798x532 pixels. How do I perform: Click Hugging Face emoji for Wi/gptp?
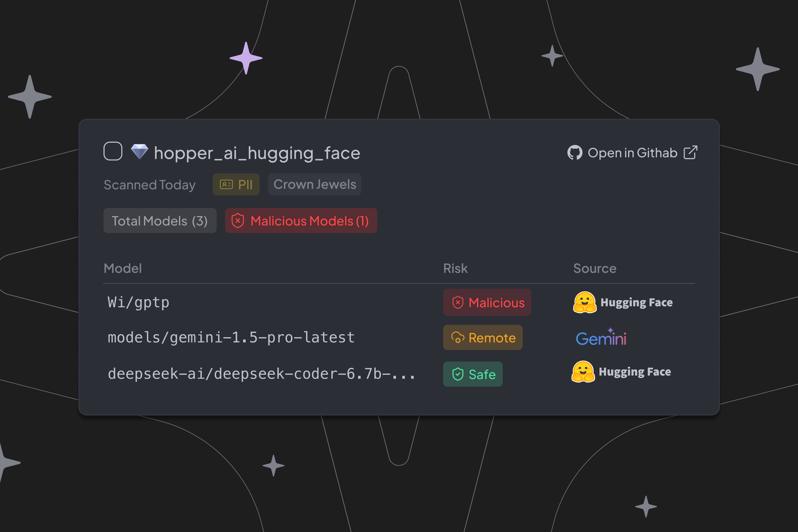585,302
